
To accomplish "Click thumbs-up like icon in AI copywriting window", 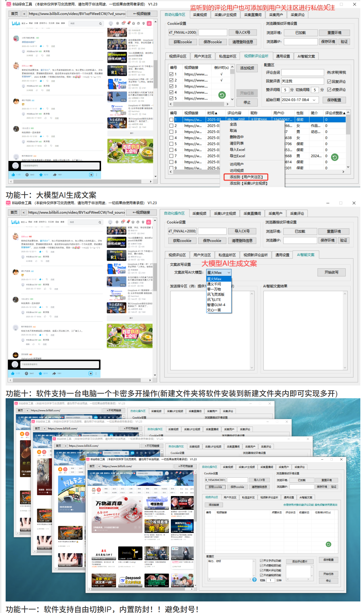I will coord(13,373).
